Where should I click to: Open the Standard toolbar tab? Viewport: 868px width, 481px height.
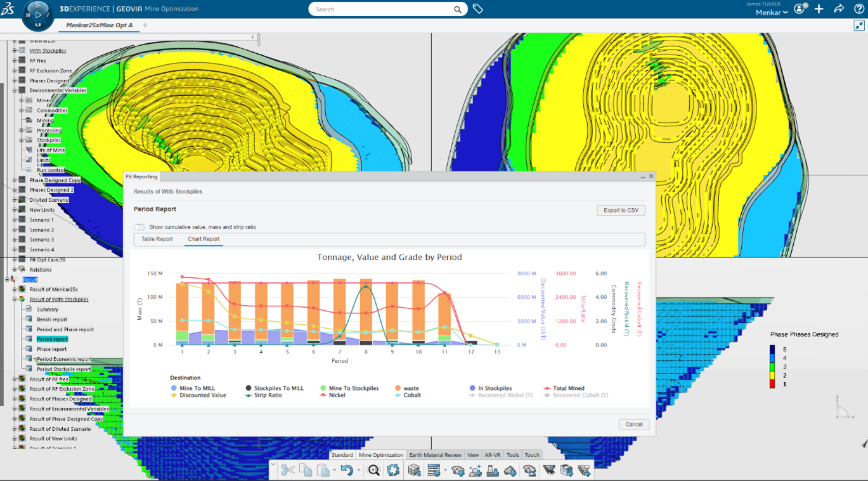click(342, 455)
